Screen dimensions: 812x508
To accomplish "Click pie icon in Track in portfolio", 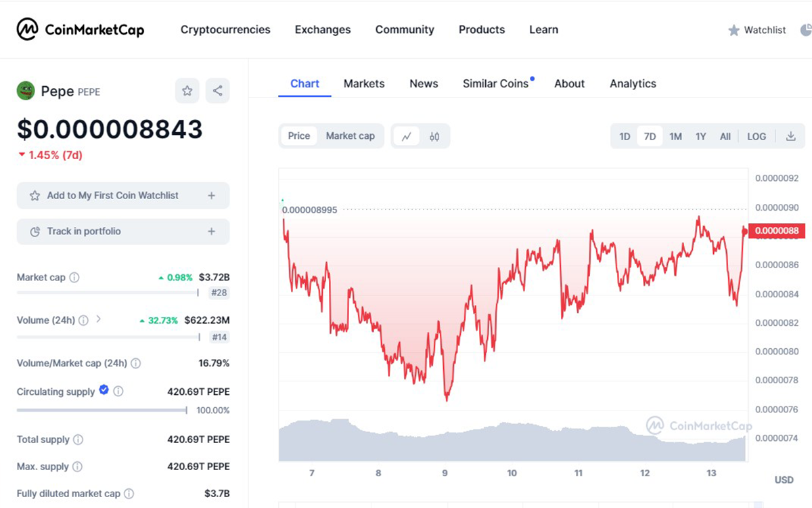I will (35, 232).
